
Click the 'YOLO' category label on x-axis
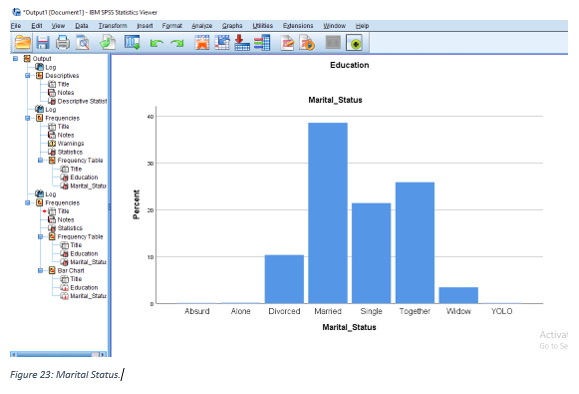501,311
